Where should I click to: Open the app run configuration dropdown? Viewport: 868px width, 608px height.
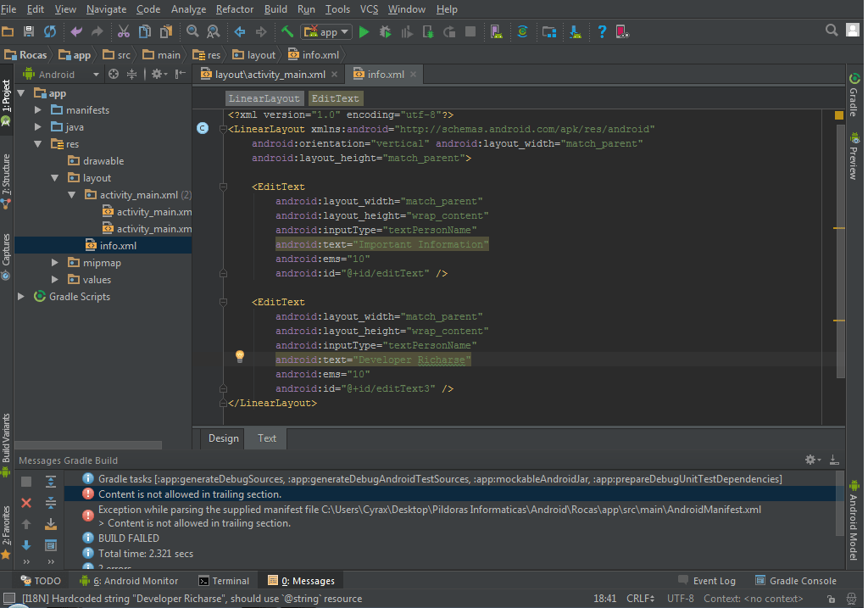[x=326, y=32]
